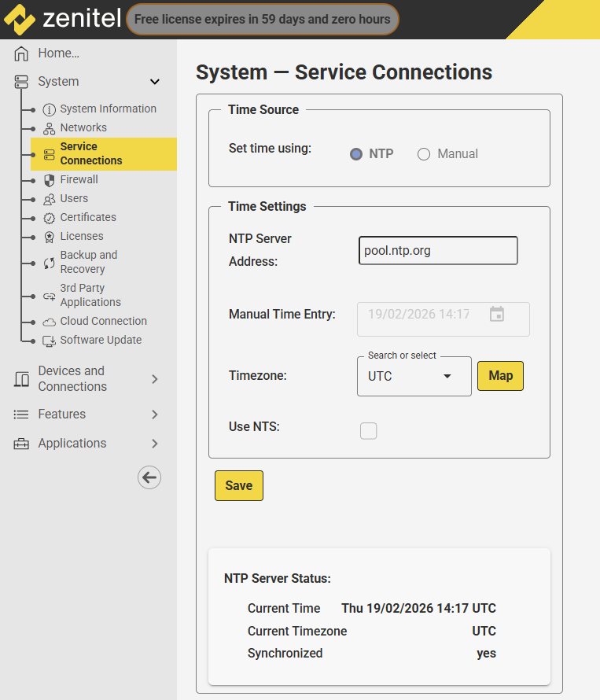This screenshot has width=600, height=700.
Task: Click the Zenitel logo icon
Action: tap(20, 20)
